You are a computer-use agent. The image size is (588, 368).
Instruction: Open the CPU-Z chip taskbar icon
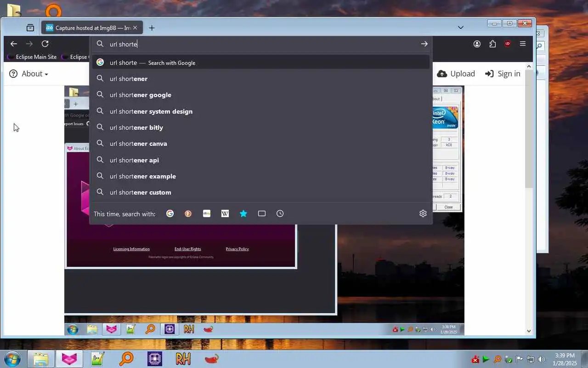point(154,359)
